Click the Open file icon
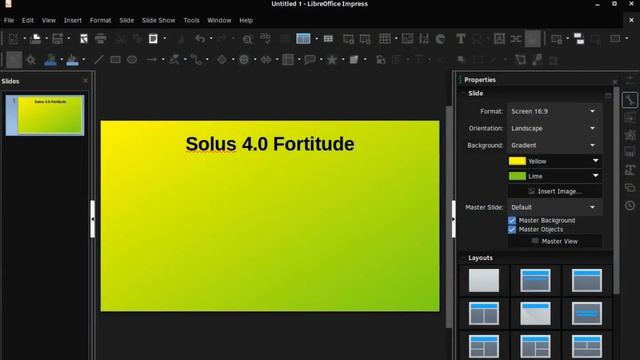 coord(36,39)
